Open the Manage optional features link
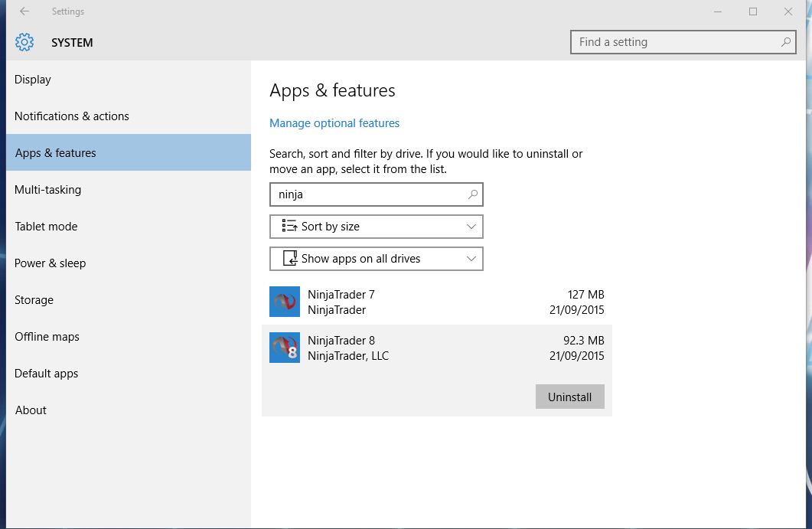The width and height of the screenshot is (812, 529). [x=334, y=123]
